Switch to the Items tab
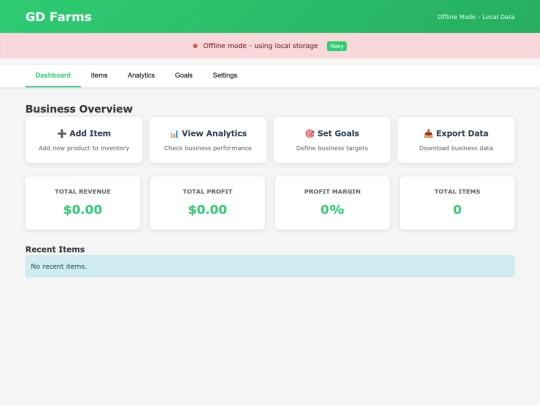The height and width of the screenshot is (405, 540). 99,75
